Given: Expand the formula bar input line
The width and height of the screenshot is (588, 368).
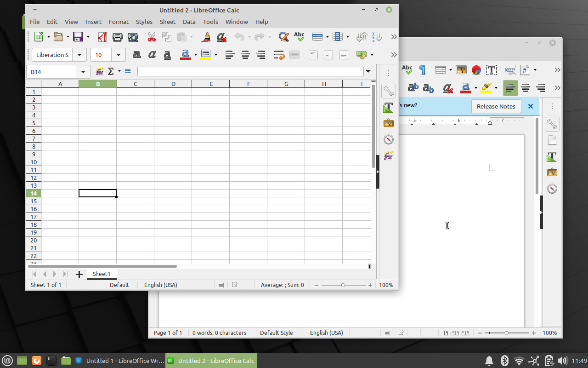Looking at the screenshot, I should (368, 72).
